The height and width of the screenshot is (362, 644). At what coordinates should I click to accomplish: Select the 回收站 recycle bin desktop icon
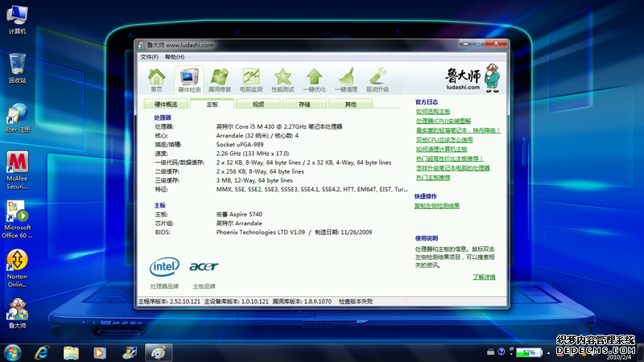point(17,68)
